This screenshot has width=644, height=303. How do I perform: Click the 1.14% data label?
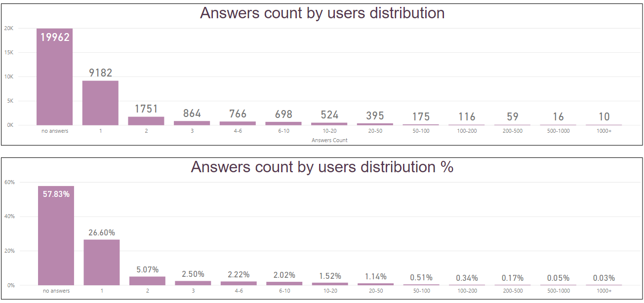[376, 277]
